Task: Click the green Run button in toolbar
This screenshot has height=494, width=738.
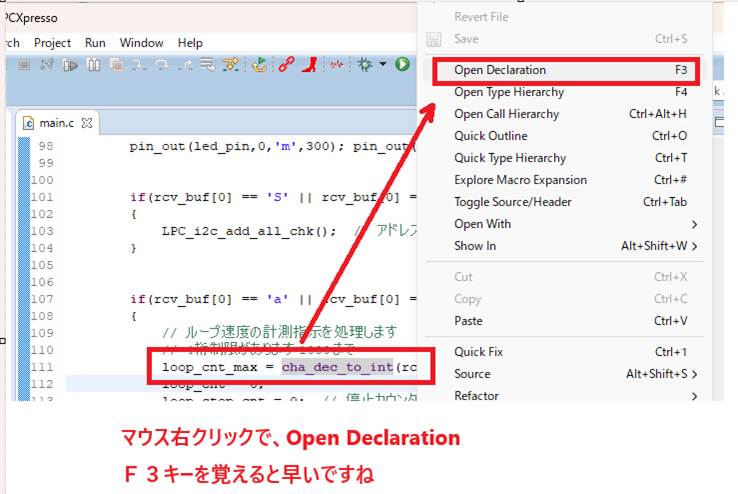Action: point(402,65)
